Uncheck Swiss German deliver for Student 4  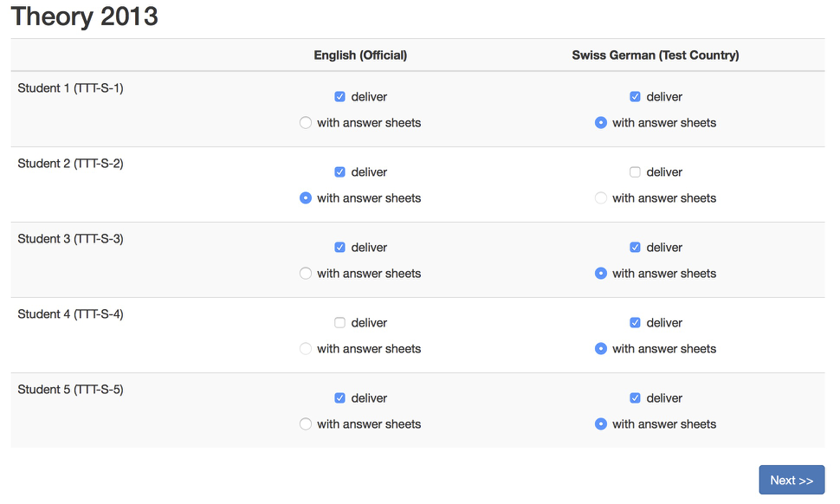click(x=635, y=323)
